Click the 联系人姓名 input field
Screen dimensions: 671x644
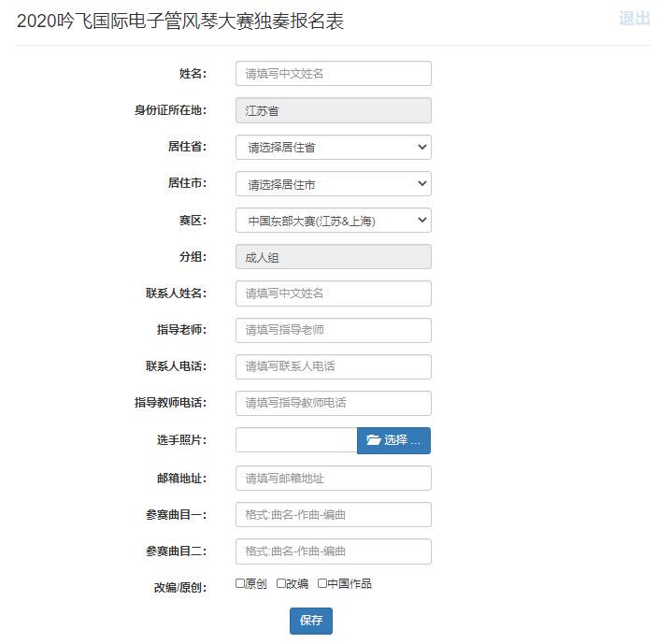pos(333,293)
